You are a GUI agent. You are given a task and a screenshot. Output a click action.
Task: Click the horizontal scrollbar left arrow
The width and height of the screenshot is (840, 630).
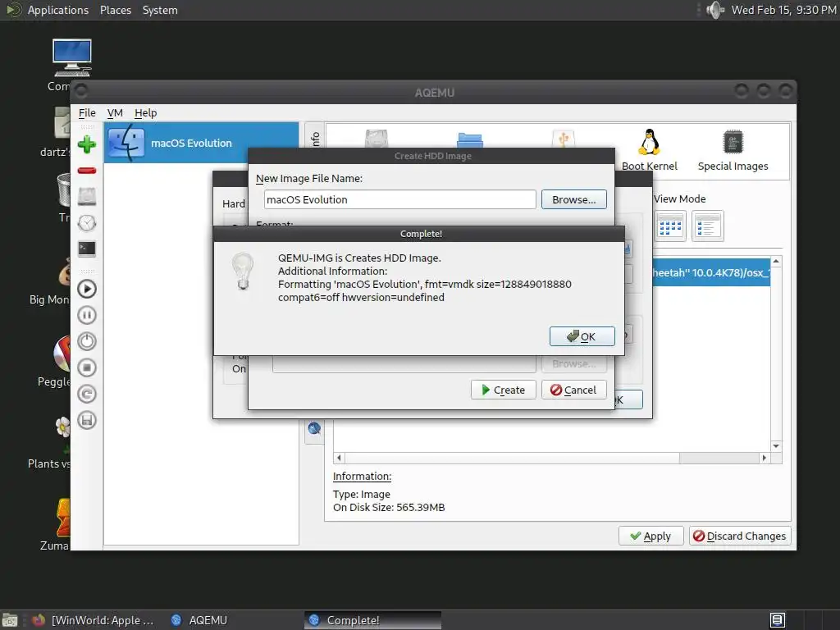(x=339, y=458)
